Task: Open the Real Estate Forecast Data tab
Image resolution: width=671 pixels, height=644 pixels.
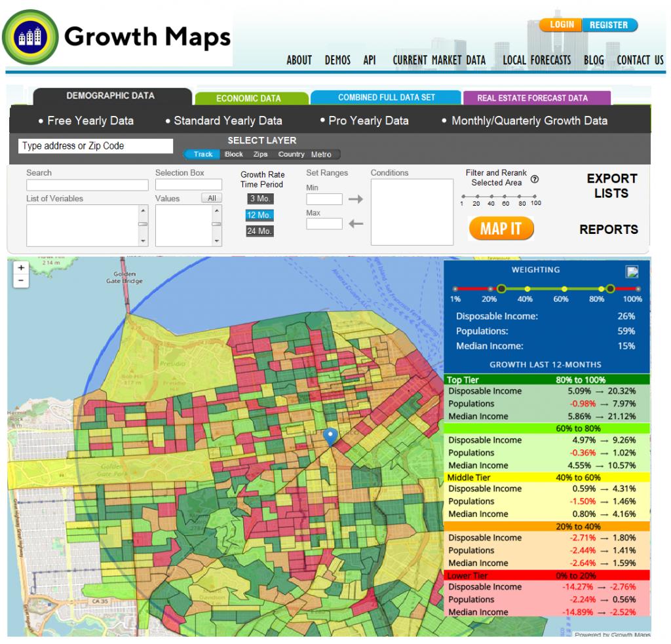Action: [x=537, y=98]
